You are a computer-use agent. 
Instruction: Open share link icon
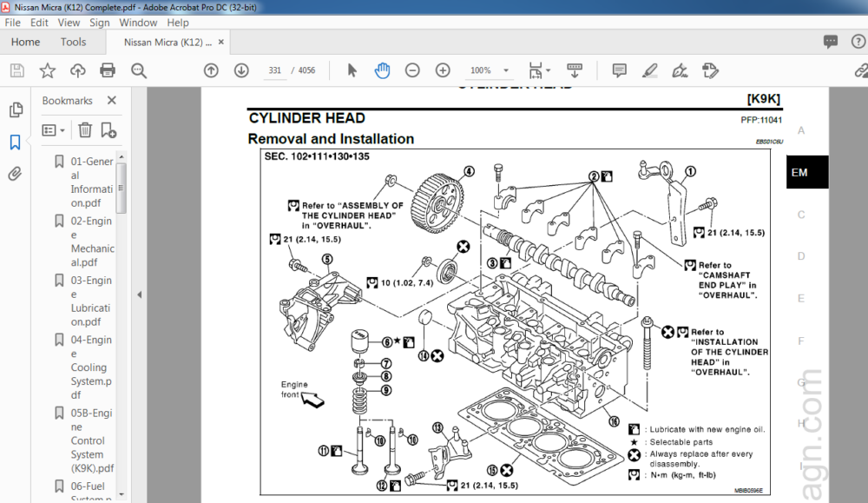pyautogui.click(x=861, y=70)
